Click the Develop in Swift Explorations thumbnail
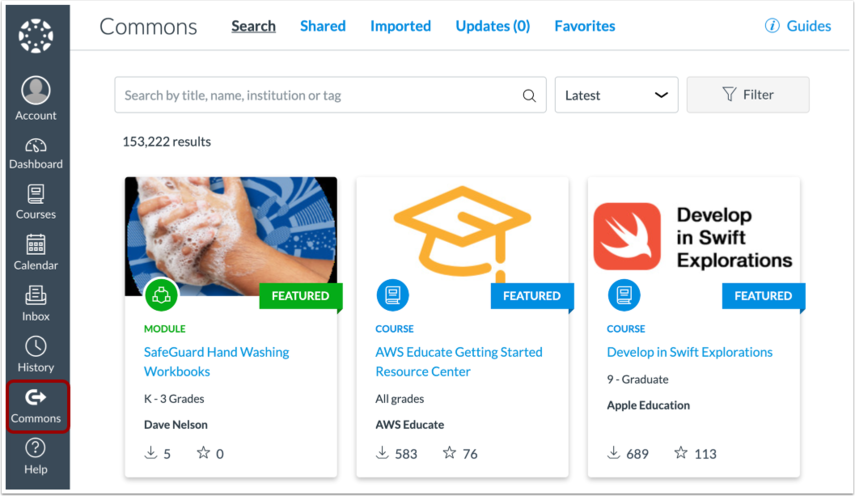 pos(693,237)
